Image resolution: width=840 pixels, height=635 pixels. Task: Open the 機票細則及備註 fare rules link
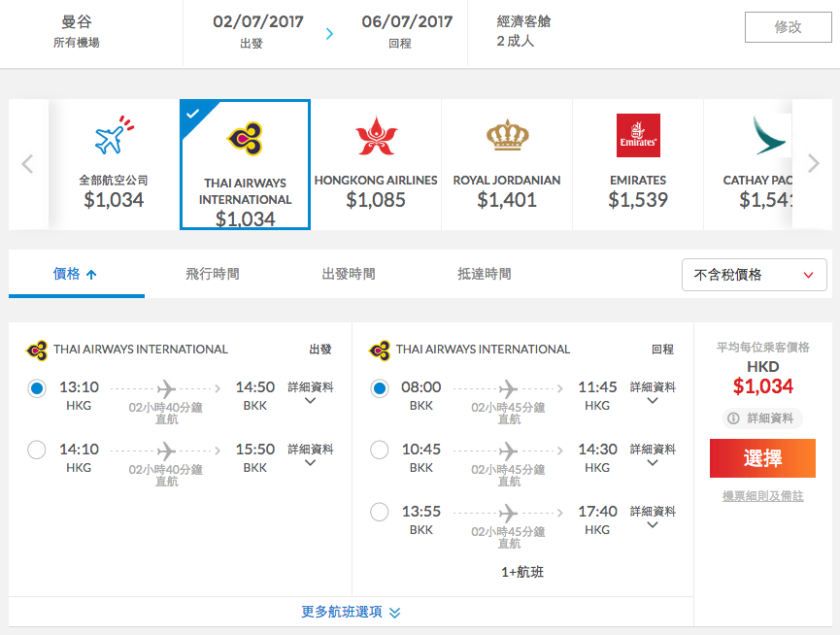763,496
